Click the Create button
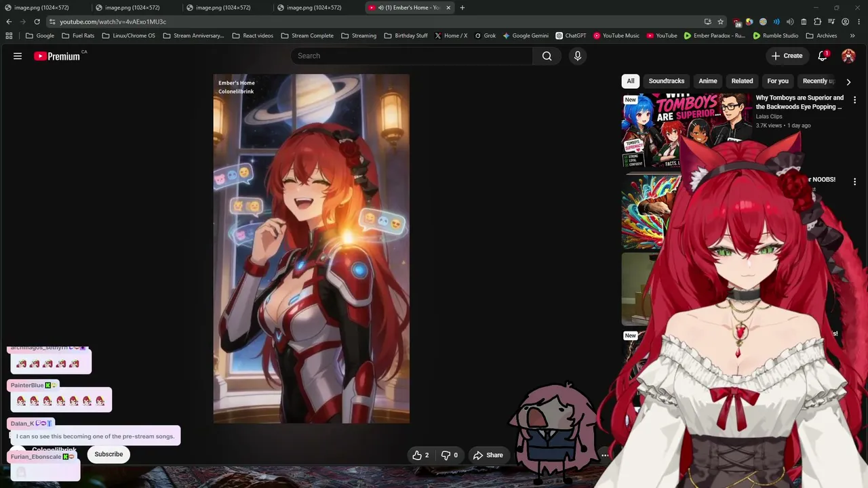This screenshot has width=868, height=488. 787,56
